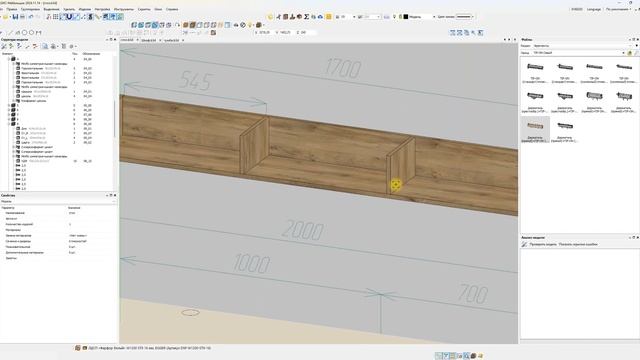Click the Z coordinate field

pyautogui.click(x=305, y=32)
